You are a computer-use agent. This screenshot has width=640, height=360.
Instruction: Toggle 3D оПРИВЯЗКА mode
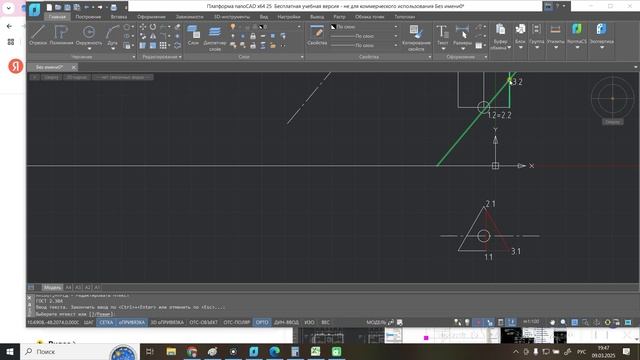click(167, 322)
